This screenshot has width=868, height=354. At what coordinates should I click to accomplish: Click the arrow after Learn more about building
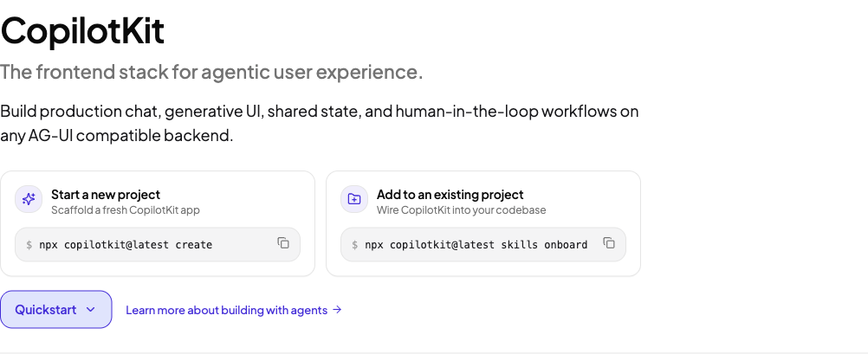(x=337, y=310)
